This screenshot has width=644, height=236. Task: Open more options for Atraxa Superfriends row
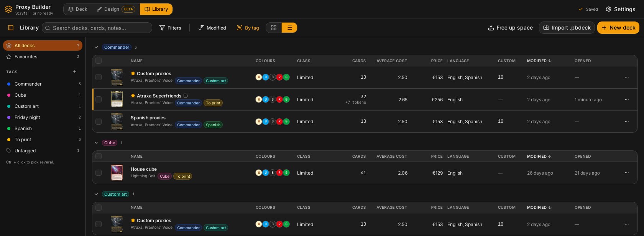click(627, 99)
